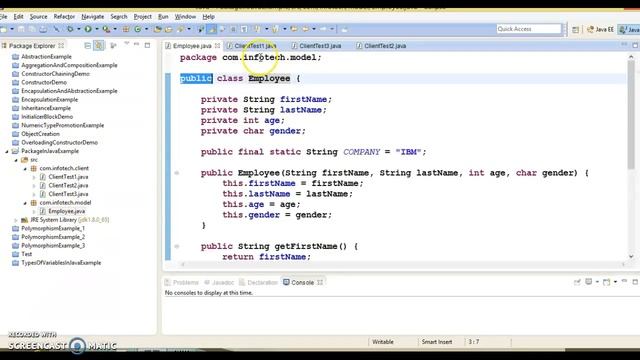Image resolution: width=640 pixels, height=360 pixels.
Task: Open the Search icon dropdown arrow
Action: pos(189,29)
